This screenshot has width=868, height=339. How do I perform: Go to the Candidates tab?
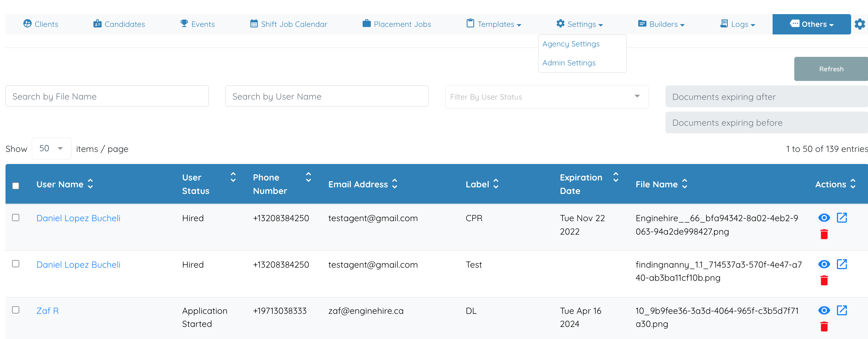[x=119, y=24]
